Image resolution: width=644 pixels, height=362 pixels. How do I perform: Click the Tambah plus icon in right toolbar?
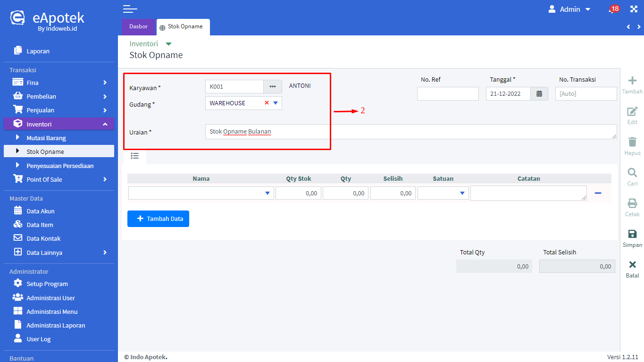pos(632,81)
